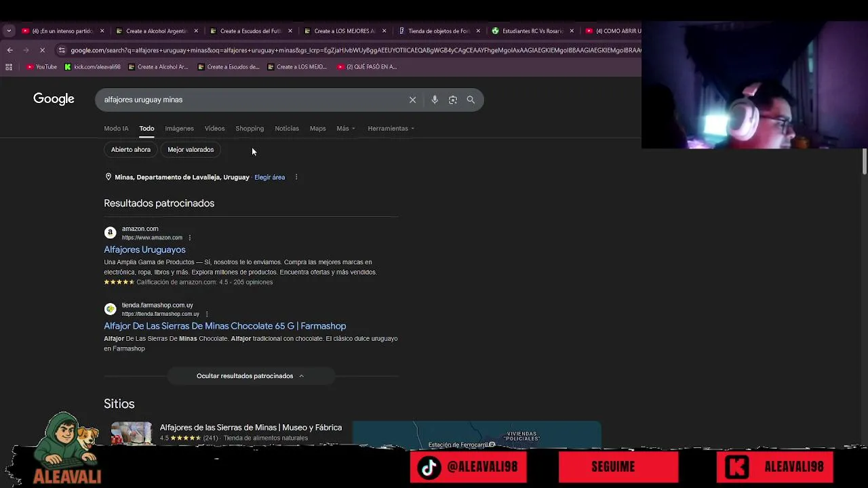
Task: Go back with browser back arrow
Action: coord(9,50)
